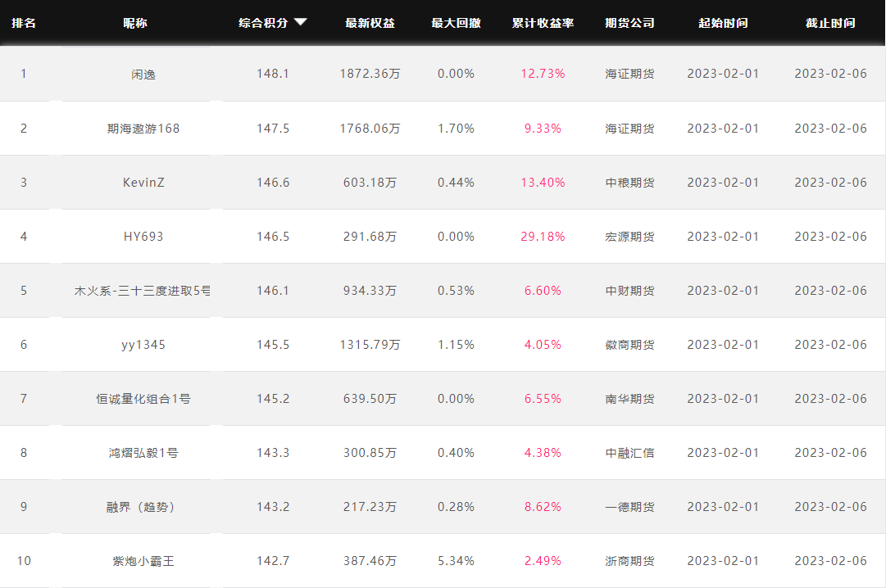Image resolution: width=886 pixels, height=588 pixels.
Task: Click the return rate 13.40%
Action: [x=543, y=183]
